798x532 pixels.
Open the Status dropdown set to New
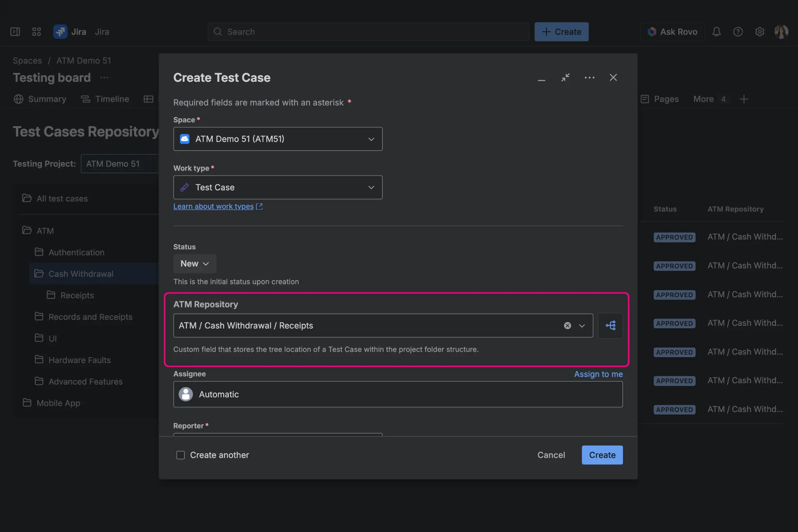coord(195,264)
